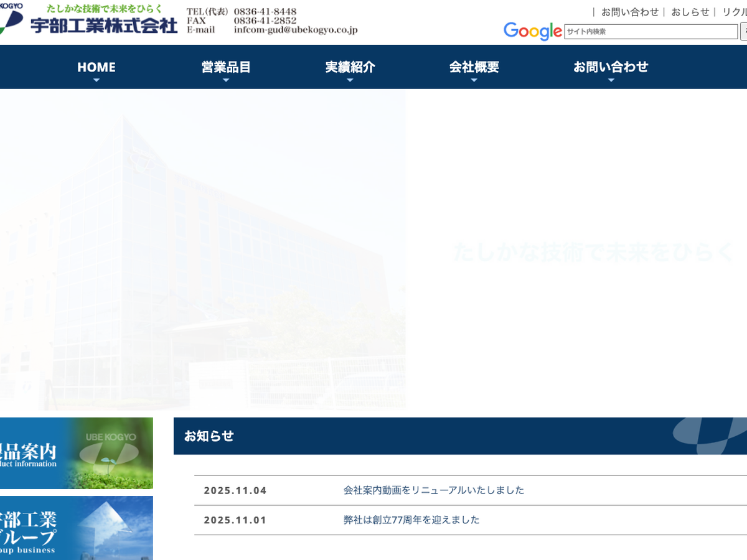Click the サイト内検索 search field
Image resolution: width=747 pixels, height=560 pixels.
(650, 32)
